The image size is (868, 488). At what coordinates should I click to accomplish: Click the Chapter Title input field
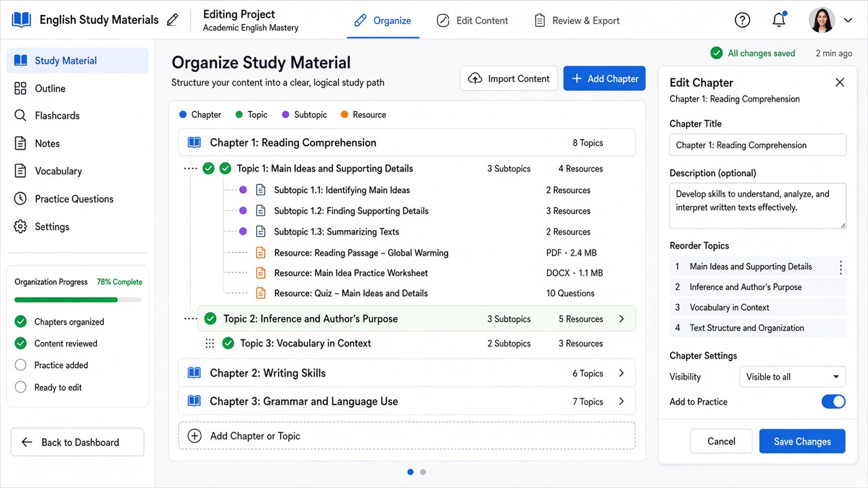click(x=757, y=145)
